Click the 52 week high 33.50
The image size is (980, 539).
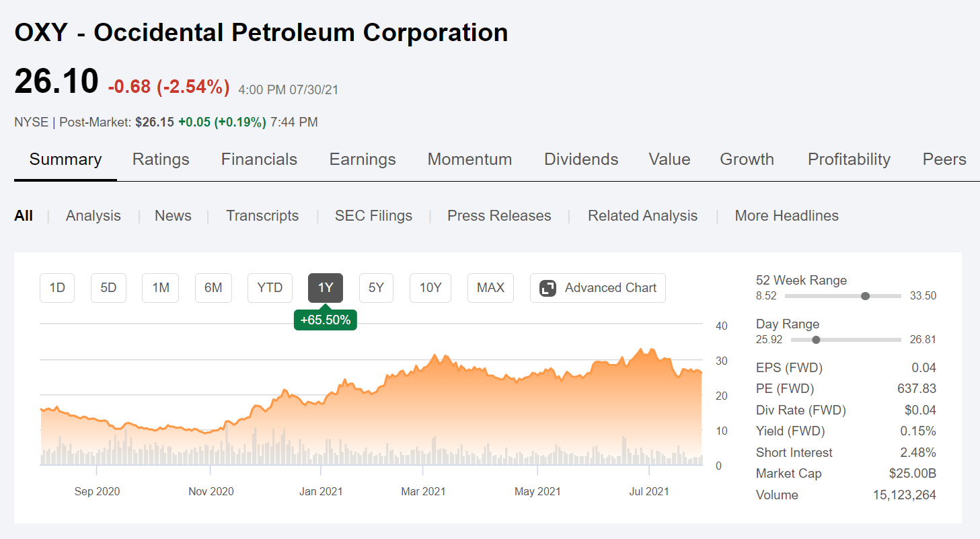(x=923, y=296)
